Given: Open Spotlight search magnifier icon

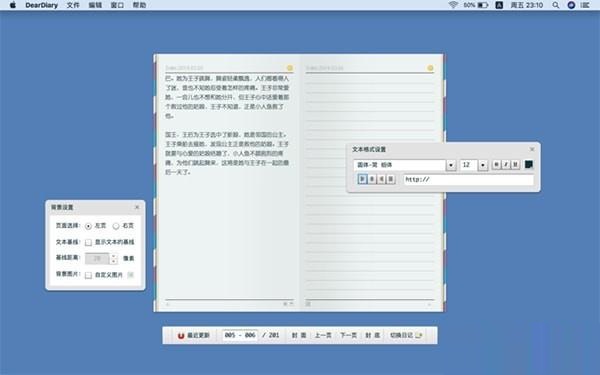Looking at the screenshot, I should (556, 5).
